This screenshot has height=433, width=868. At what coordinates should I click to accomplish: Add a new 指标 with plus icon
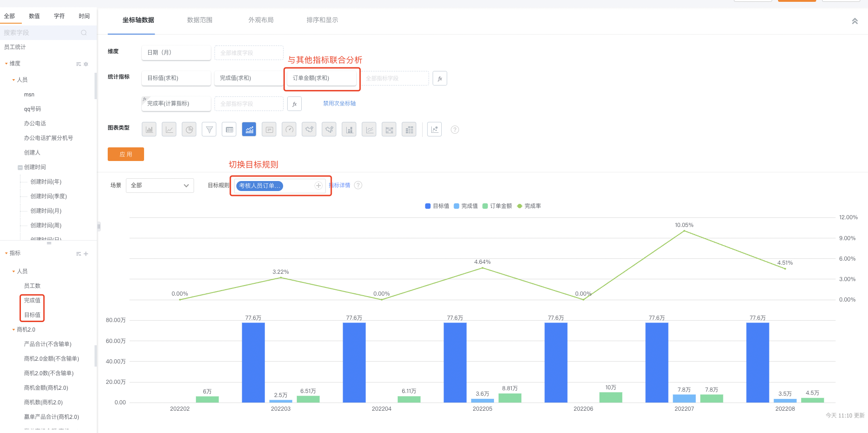[x=86, y=254]
